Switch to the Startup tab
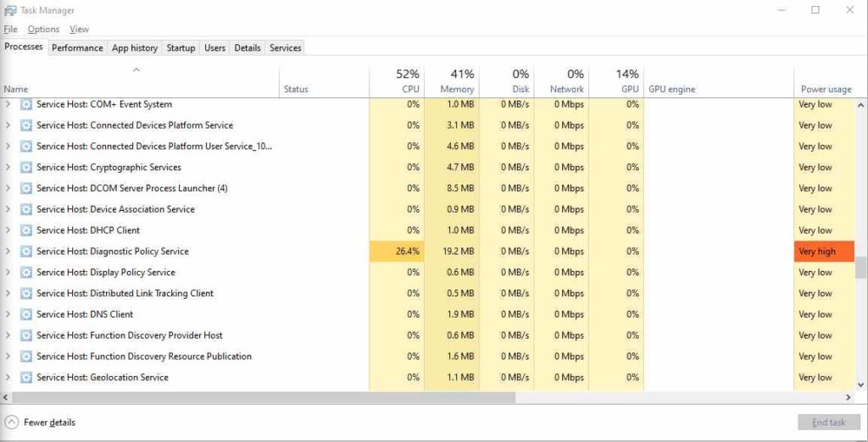The image size is (868, 442). point(181,48)
